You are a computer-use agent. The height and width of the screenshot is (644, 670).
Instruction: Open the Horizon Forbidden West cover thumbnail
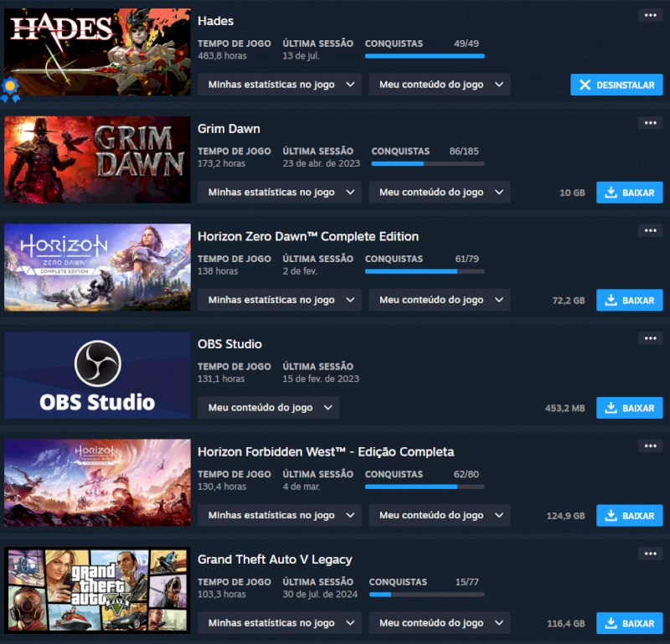pos(97,482)
